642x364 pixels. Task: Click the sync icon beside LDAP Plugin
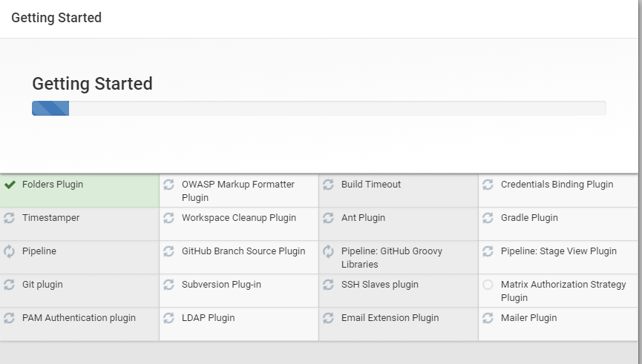tap(168, 318)
